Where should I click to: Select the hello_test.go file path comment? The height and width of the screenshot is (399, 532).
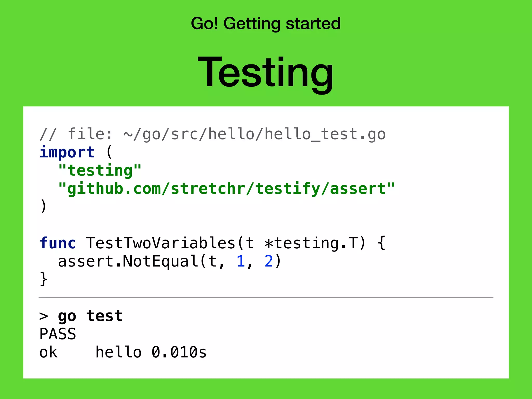tap(212, 134)
